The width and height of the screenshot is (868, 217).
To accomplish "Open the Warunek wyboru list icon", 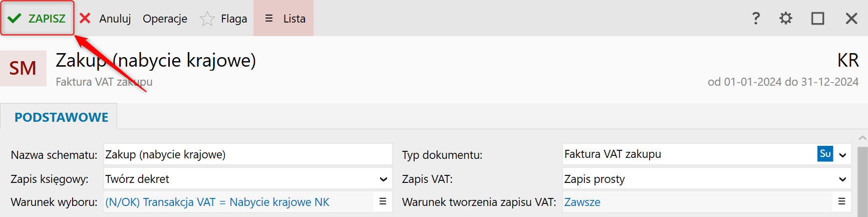I will 383,201.
